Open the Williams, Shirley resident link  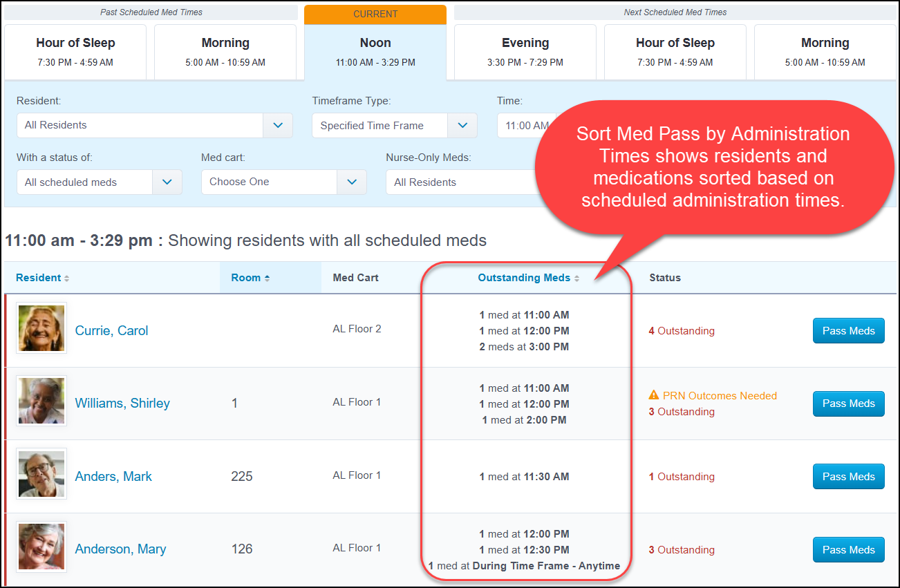122,404
